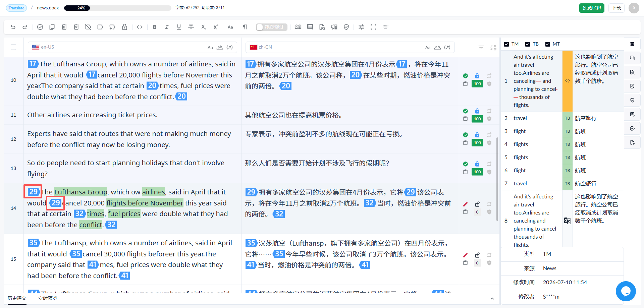Viewport: 644px width, 308px height.
Task: Toggle the track changes switch
Action: pos(271,27)
